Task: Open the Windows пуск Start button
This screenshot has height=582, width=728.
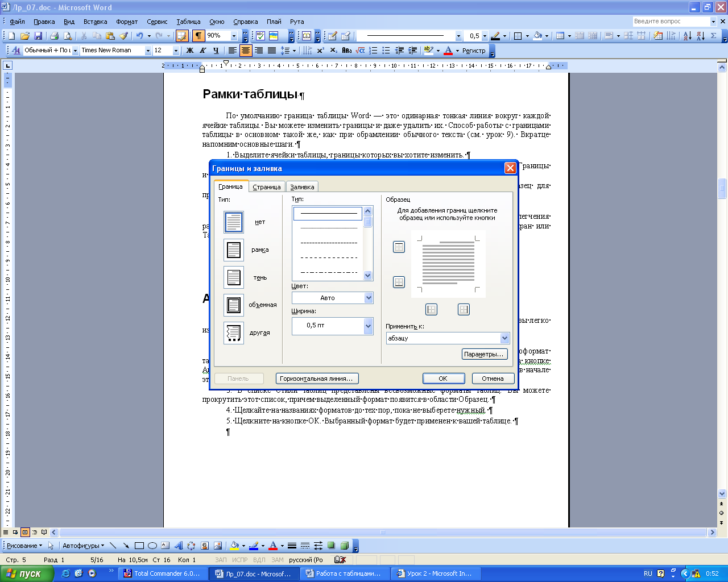Action: tap(27, 573)
